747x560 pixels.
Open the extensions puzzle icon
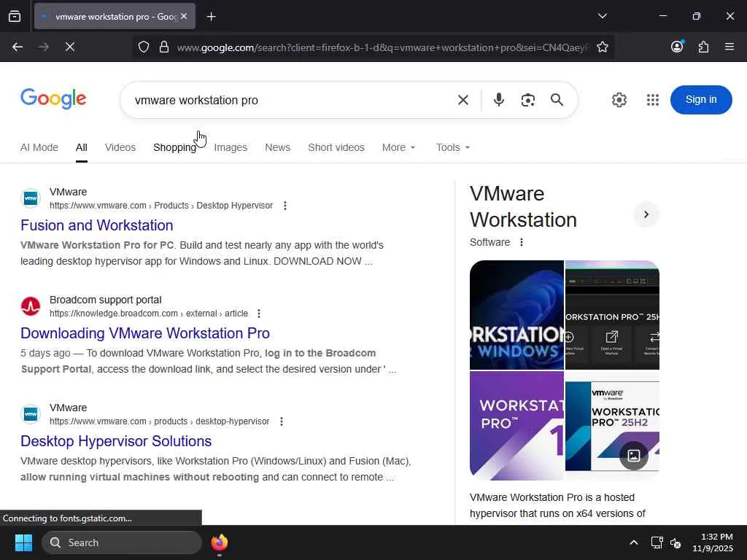pyautogui.click(x=703, y=47)
